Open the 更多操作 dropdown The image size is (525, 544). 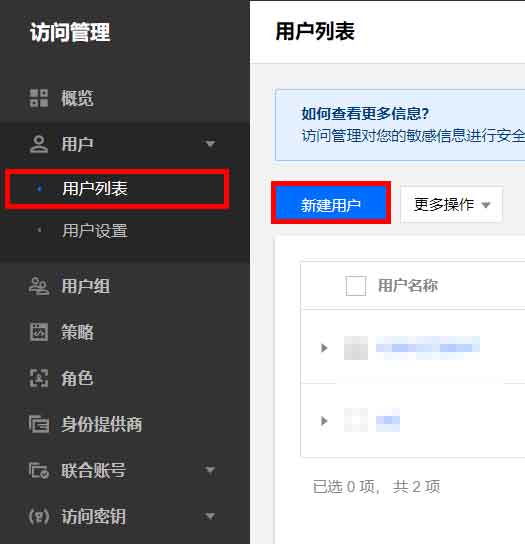click(x=451, y=205)
